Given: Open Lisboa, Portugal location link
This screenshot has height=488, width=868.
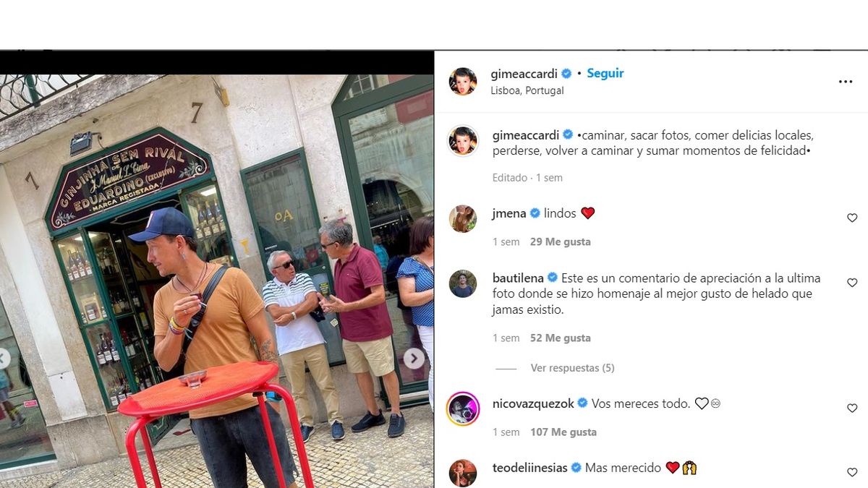Looking at the screenshot, I should pyautogui.click(x=527, y=90).
